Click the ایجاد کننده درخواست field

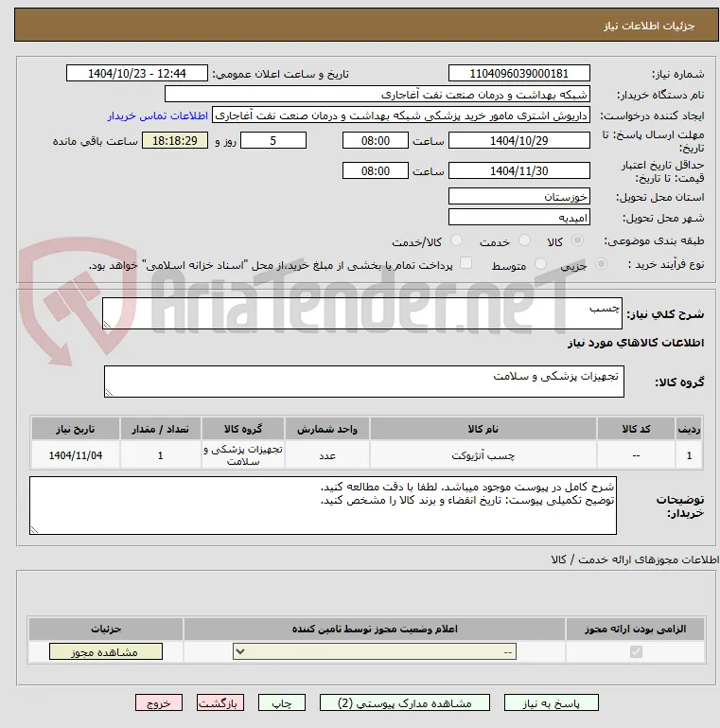coord(401,115)
